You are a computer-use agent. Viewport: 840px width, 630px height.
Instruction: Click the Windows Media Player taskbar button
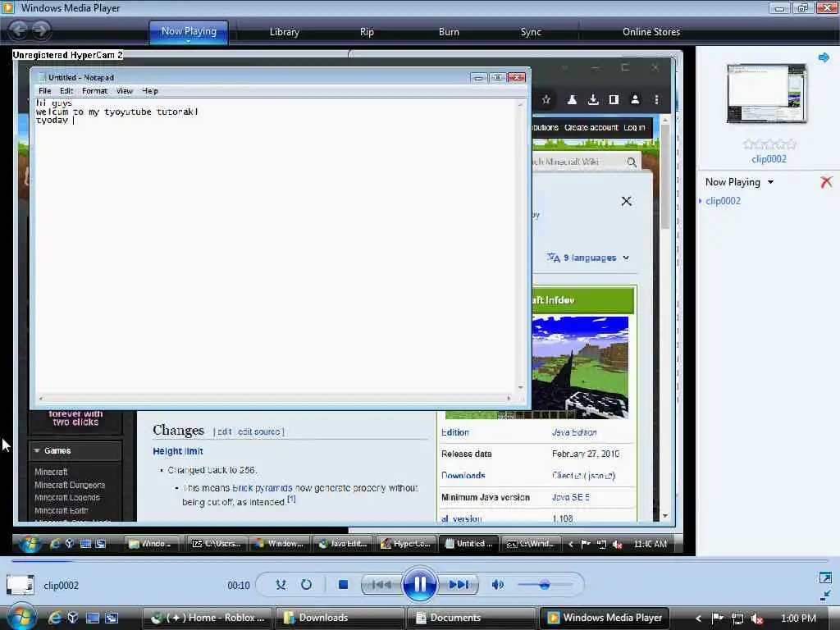[605, 618]
